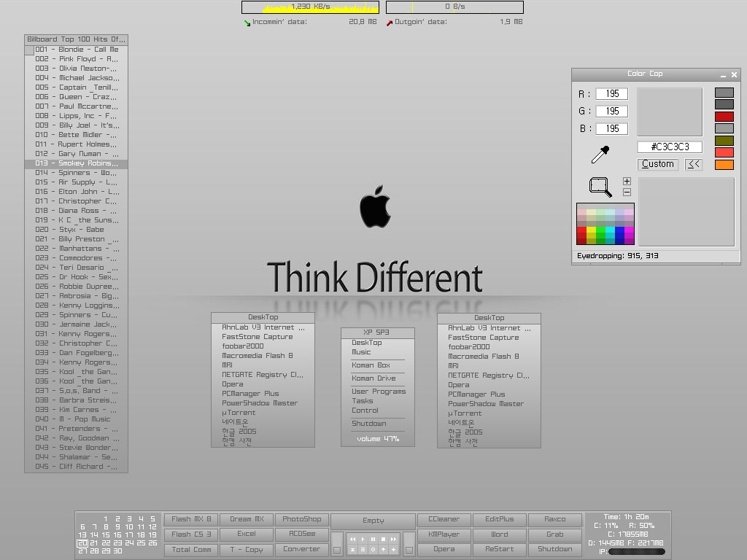Click the outgoing data network graph
This screenshot has height=560, width=747.
(x=454, y=7)
